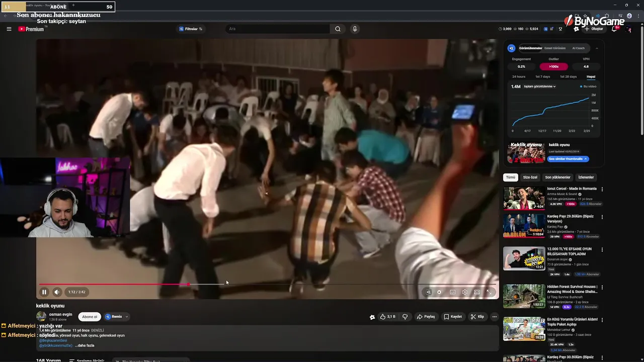644x362 pixels.
Task: Click the Remix button
Action: [114, 317]
